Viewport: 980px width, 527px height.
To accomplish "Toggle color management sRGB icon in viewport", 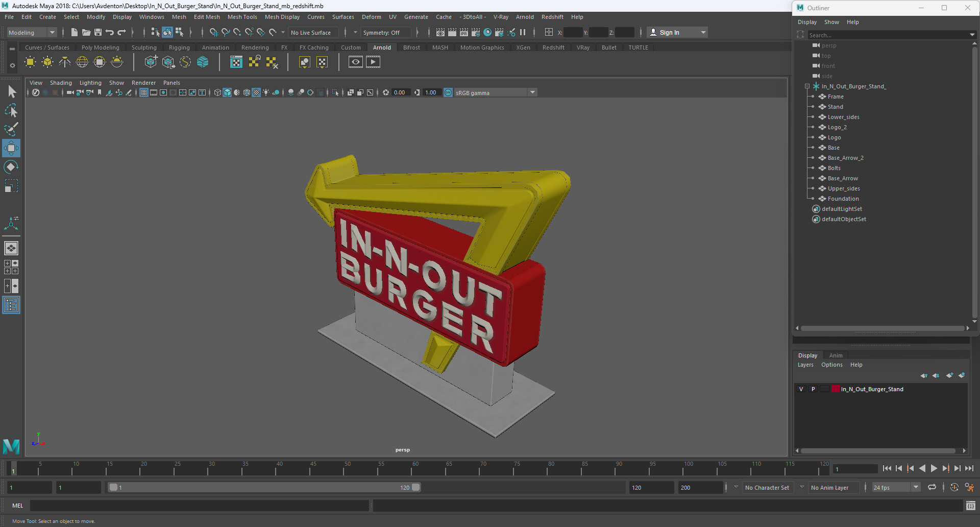I will [448, 92].
